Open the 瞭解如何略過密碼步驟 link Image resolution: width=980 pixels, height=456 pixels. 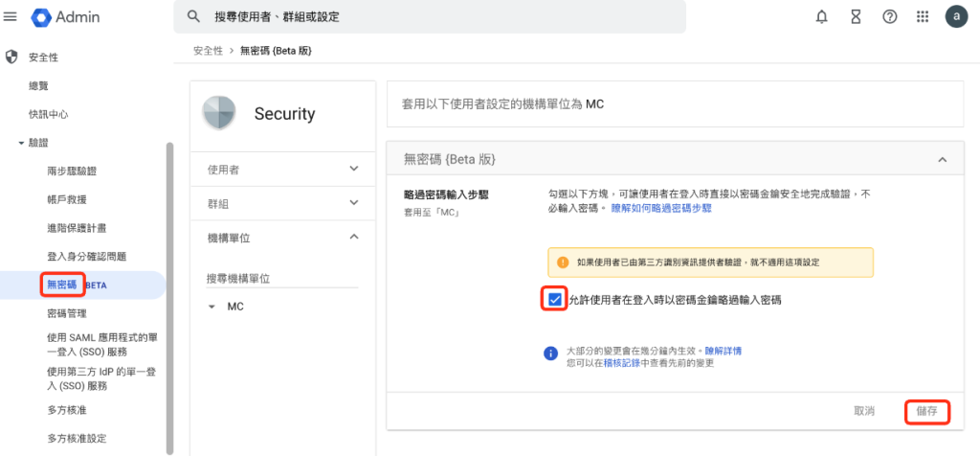point(661,209)
